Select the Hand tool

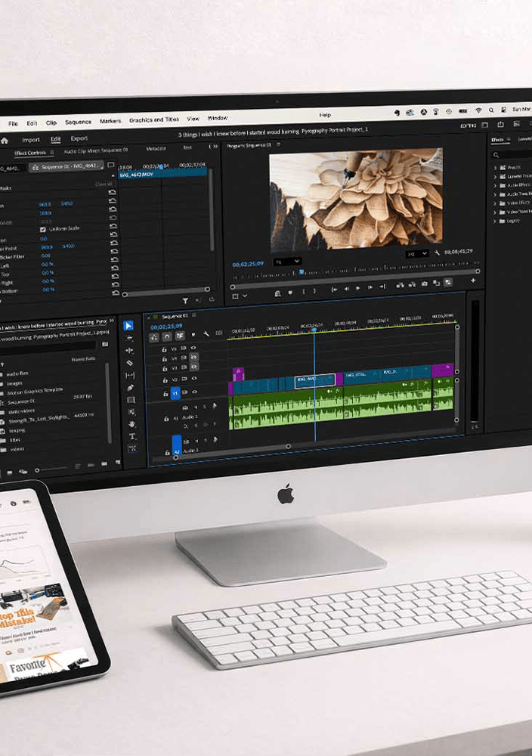click(x=131, y=424)
